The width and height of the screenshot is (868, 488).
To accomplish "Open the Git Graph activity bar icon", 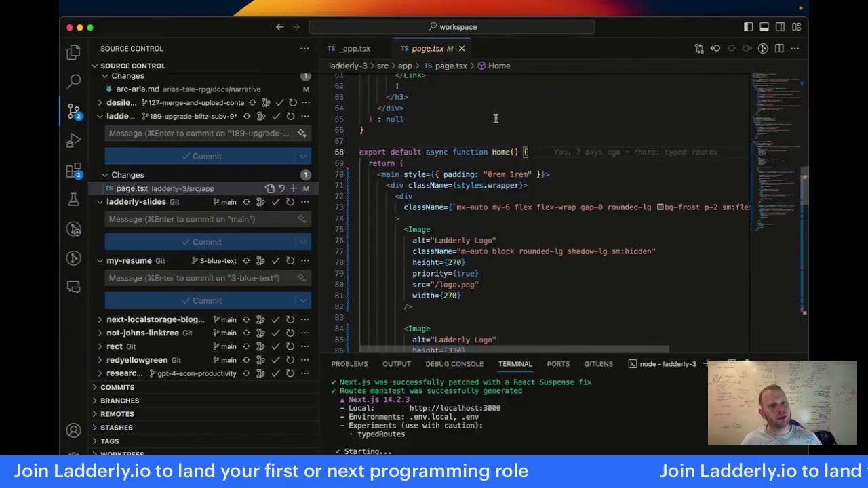I will (73, 258).
